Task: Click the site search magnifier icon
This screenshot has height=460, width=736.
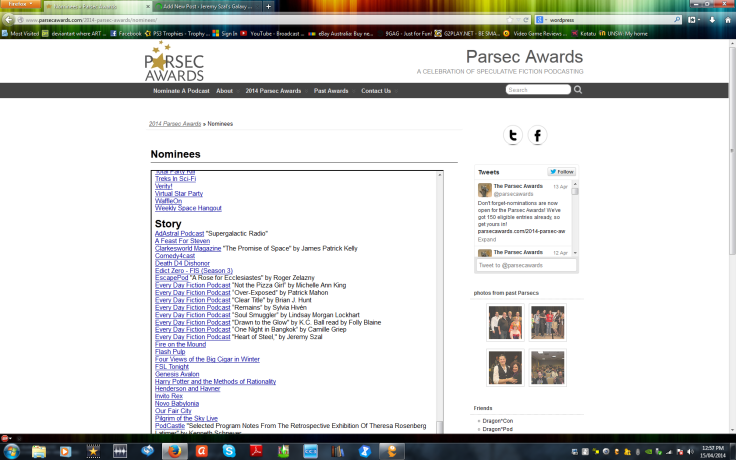Action: click(577, 90)
